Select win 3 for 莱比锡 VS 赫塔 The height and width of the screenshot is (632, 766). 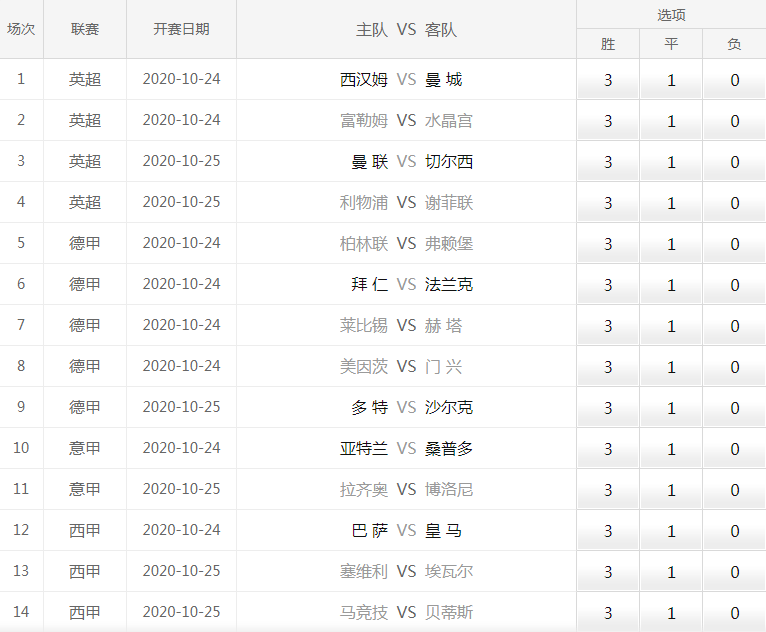coord(608,326)
